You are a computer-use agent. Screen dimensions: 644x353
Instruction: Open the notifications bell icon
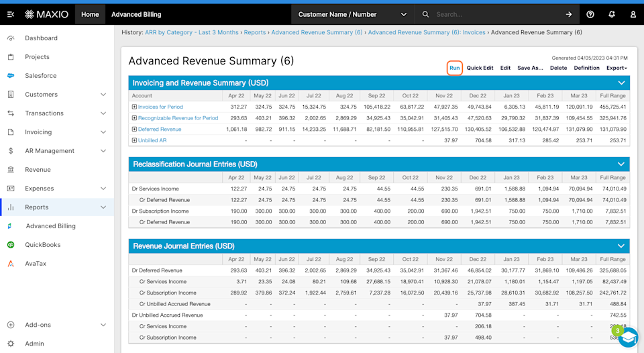pos(612,14)
